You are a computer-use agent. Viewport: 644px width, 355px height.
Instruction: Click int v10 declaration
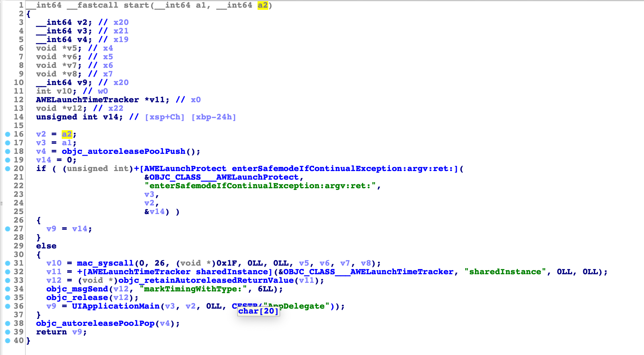tap(56, 91)
